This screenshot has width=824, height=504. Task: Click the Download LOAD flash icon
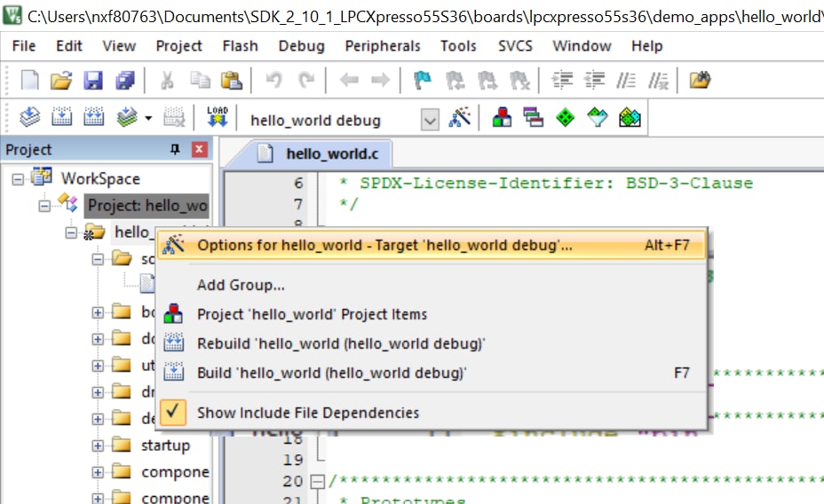218,118
